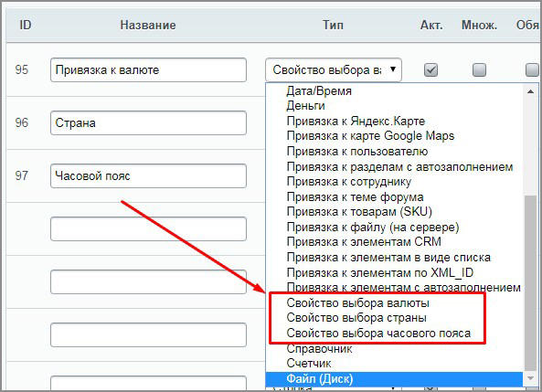Select Привязка к элементам CRM option
Screen dimensions: 542x392
click(x=364, y=241)
